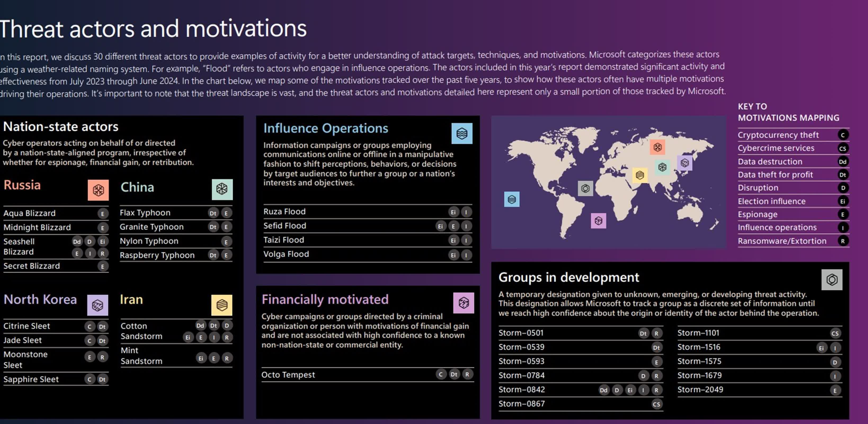Click the Secret Blizzard actor name

(32, 266)
